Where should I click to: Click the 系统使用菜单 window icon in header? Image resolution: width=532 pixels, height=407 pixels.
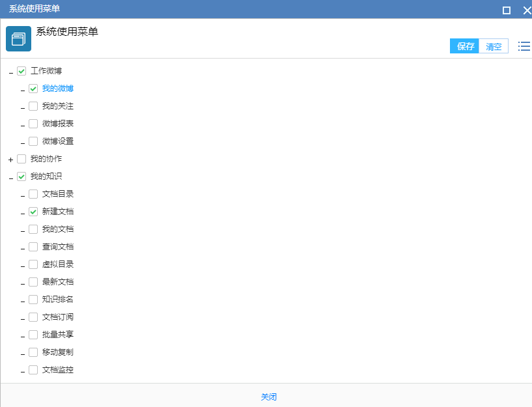[18, 38]
